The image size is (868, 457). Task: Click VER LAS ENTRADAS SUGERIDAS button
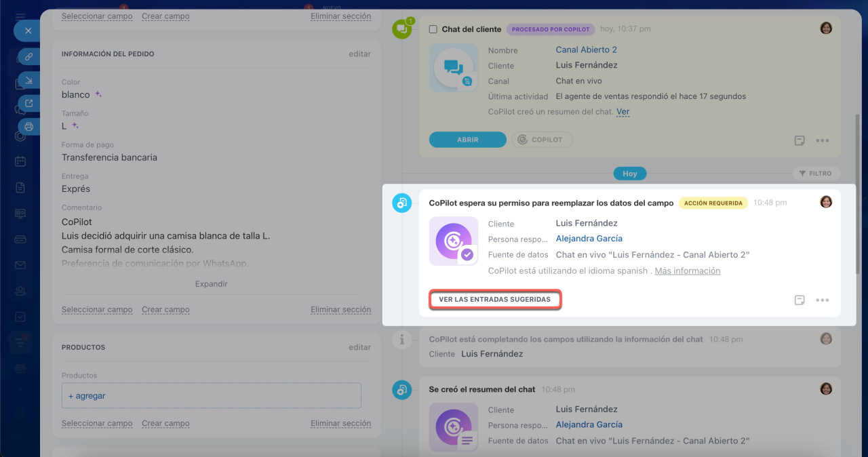coord(494,299)
